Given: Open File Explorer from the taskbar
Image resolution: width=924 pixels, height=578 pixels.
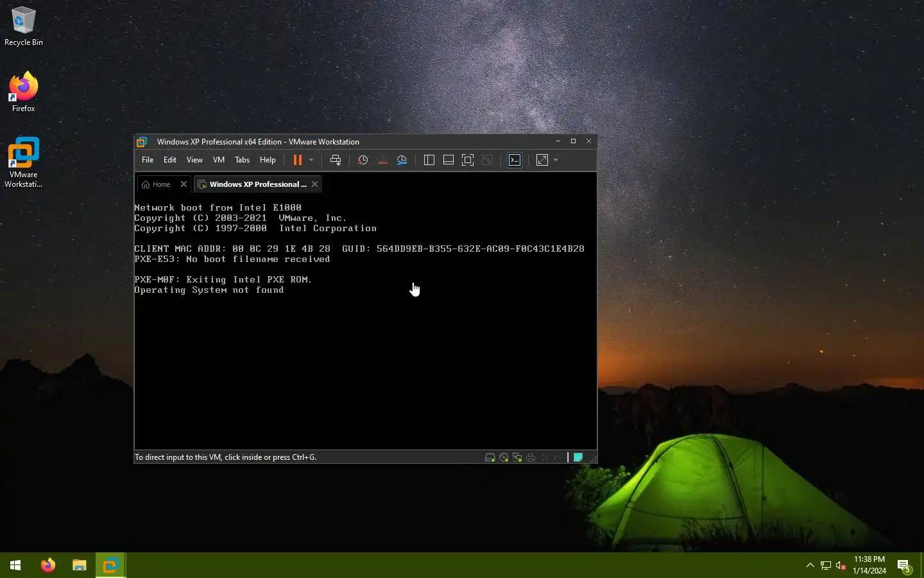Looking at the screenshot, I should [x=79, y=565].
